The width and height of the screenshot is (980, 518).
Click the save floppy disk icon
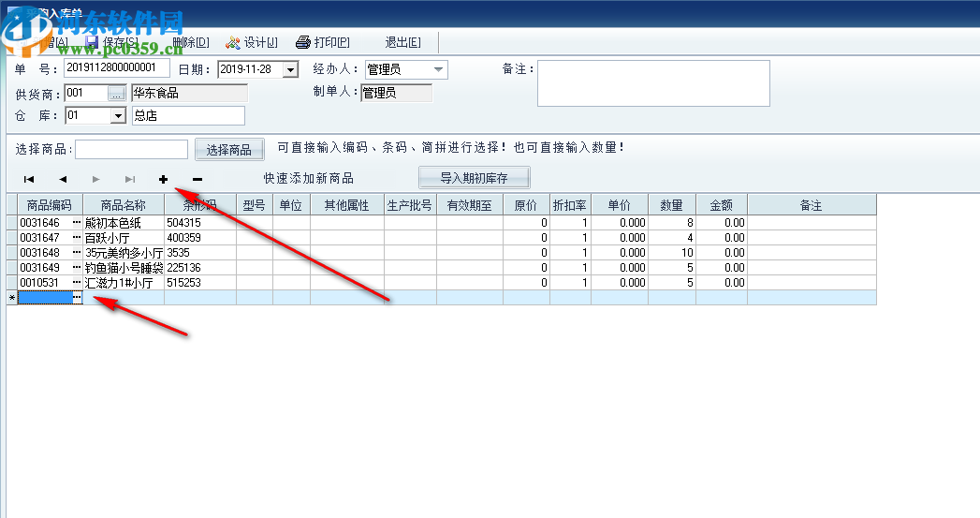[92, 42]
